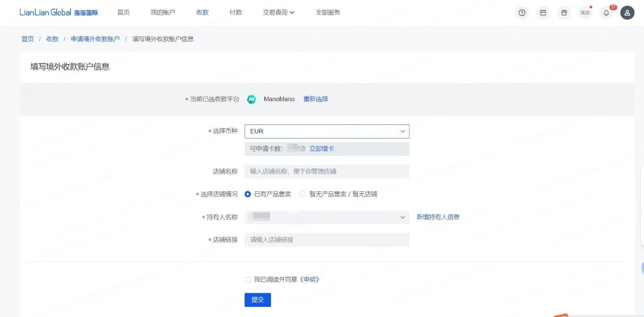Go to 我的账户 in top navigation
The height and width of the screenshot is (317, 644).
[x=163, y=12]
